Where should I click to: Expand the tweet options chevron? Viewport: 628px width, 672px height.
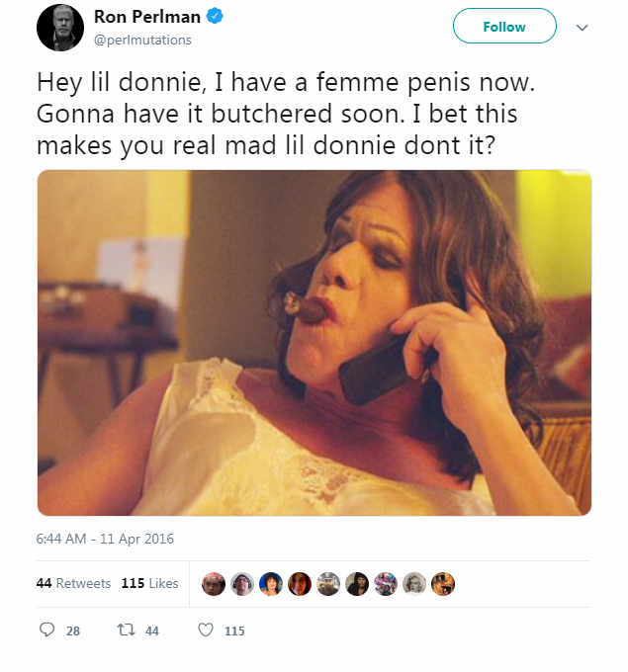coord(582,28)
